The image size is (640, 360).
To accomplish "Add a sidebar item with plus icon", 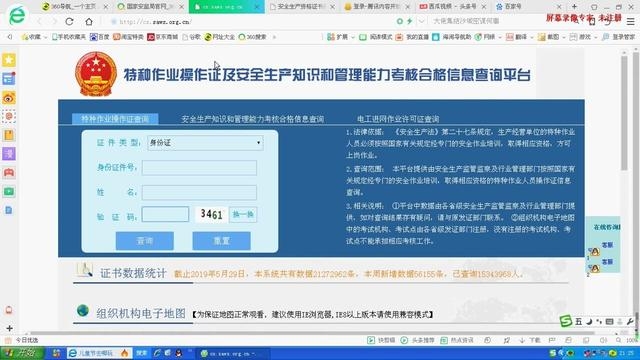I will coord(9,328).
